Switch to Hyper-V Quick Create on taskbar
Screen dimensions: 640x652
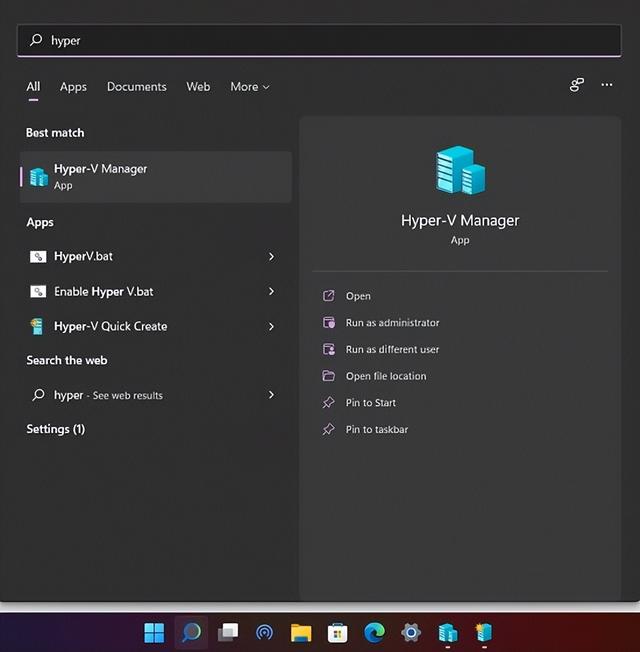484,632
